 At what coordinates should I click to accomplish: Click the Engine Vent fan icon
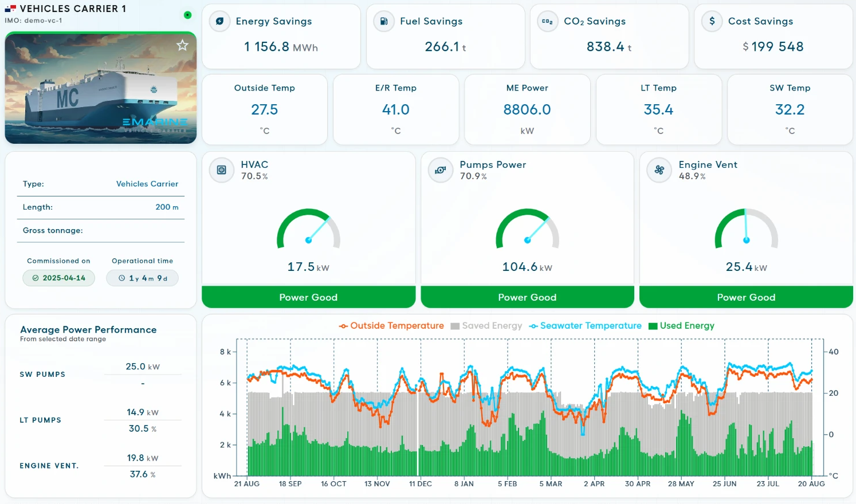click(659, 170)
